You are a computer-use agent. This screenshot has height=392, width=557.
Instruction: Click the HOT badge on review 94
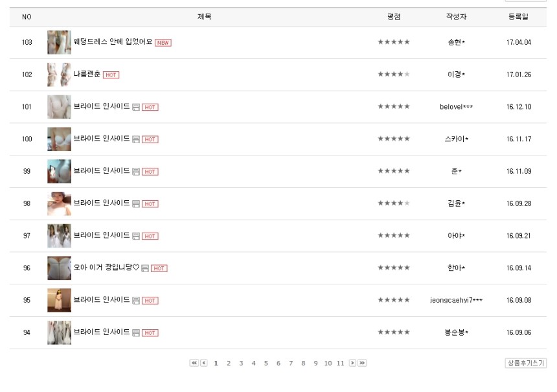[x=150, y=333]
